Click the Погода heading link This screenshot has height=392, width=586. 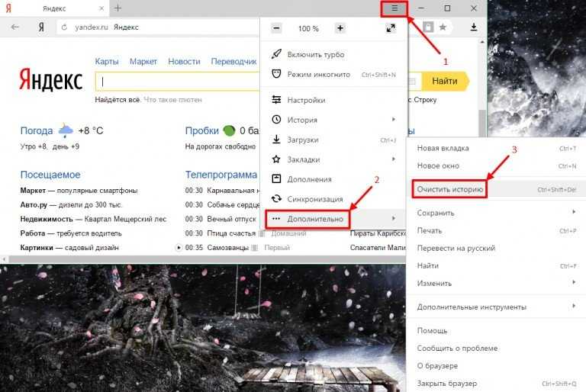pos(37,130)
